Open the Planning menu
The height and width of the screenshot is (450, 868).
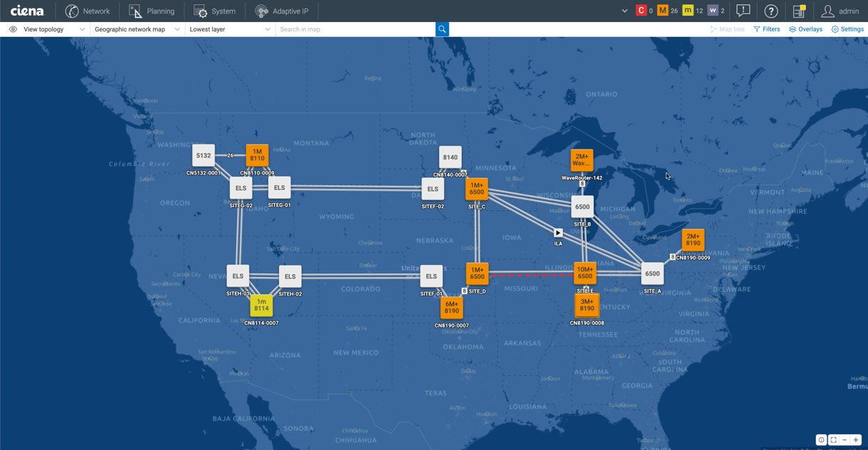[x=152, y=11]
